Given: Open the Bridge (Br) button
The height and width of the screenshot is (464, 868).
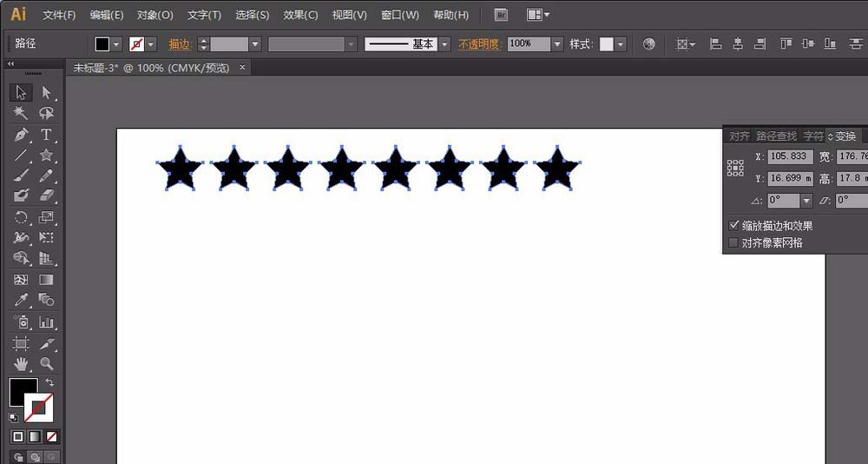Looking at the screenshot, I should click(x=501, y=15).
